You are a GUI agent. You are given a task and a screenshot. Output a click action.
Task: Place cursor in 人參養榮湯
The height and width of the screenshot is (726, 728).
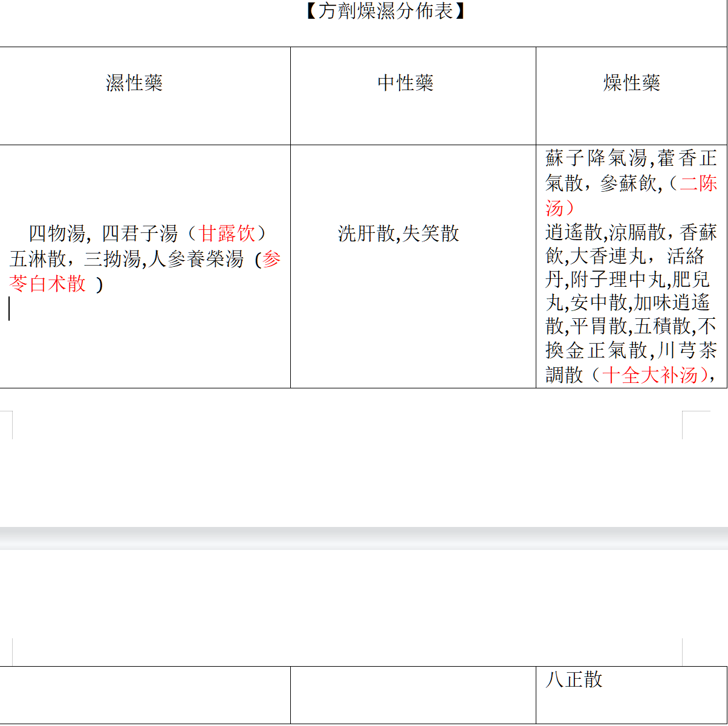pyautogui.click(x=196, y=260)
